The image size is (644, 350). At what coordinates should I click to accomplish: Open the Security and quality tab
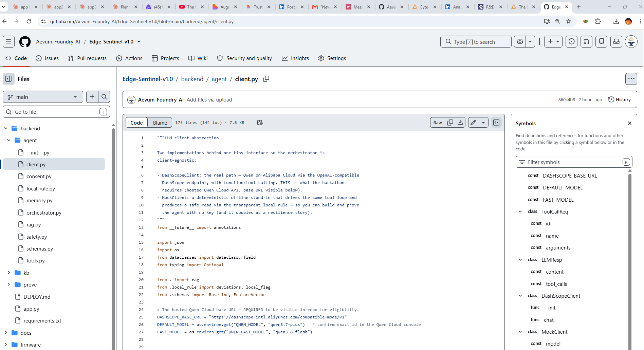244,58
